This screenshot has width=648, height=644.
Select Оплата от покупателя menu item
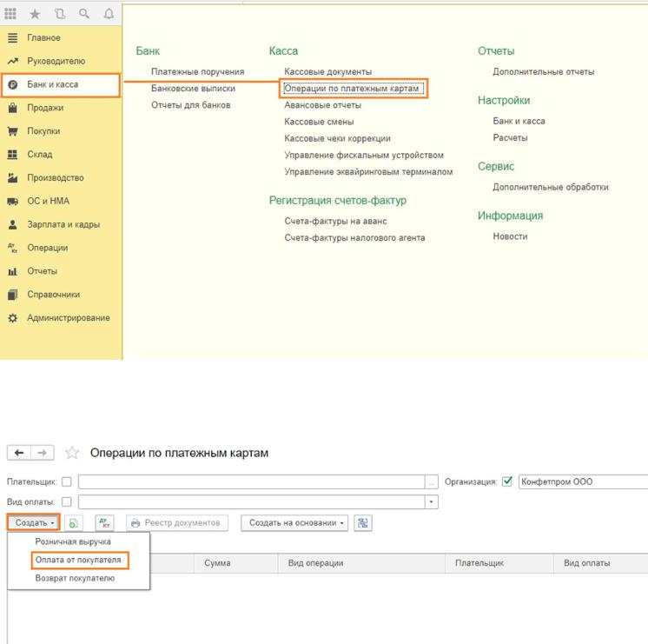(x=77, y=560)
